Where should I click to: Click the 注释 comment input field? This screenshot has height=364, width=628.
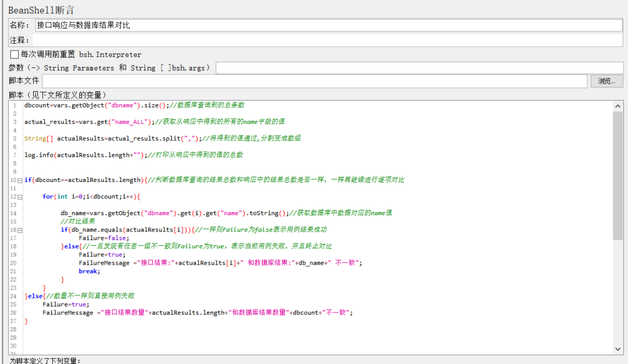327,40
